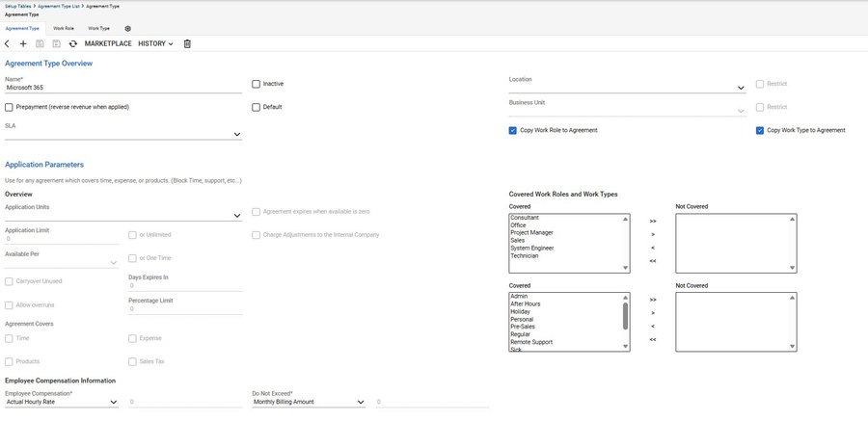Move selected work role to Not Covered with >

pos(653,234)
